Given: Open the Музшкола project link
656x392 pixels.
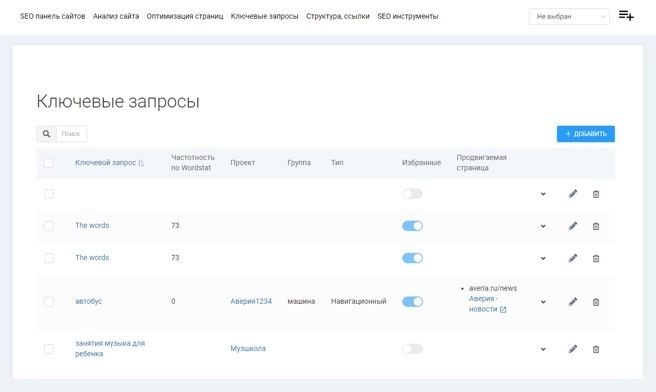Looking at the screenshot, I should click(x=248, y=348).
